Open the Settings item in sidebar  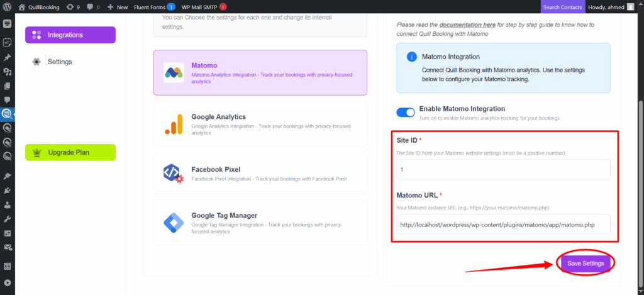pos(60,62)
